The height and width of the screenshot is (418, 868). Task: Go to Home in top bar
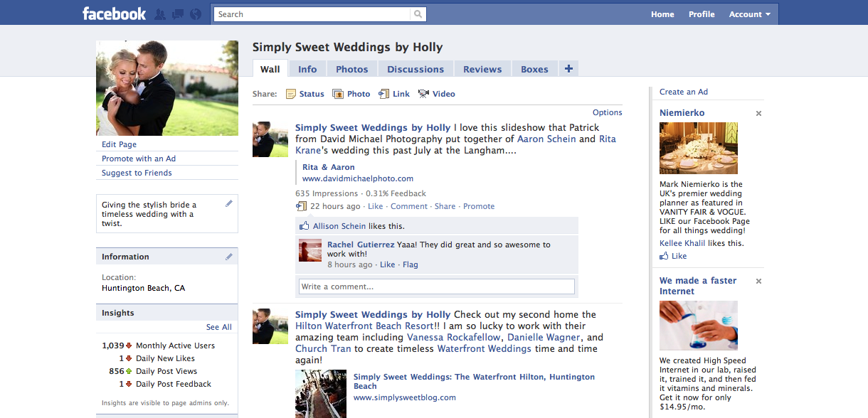(662, 14)
